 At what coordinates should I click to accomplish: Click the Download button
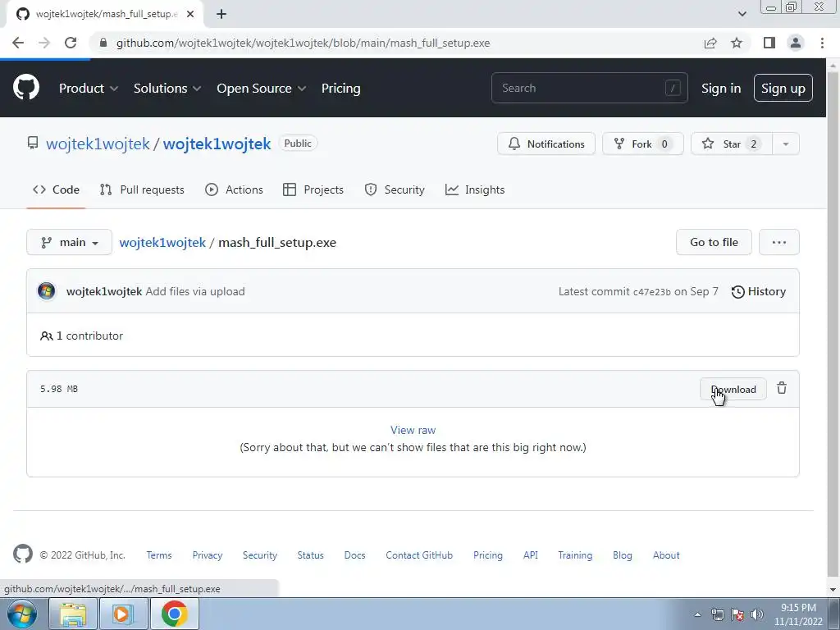[x=733, y=389]
